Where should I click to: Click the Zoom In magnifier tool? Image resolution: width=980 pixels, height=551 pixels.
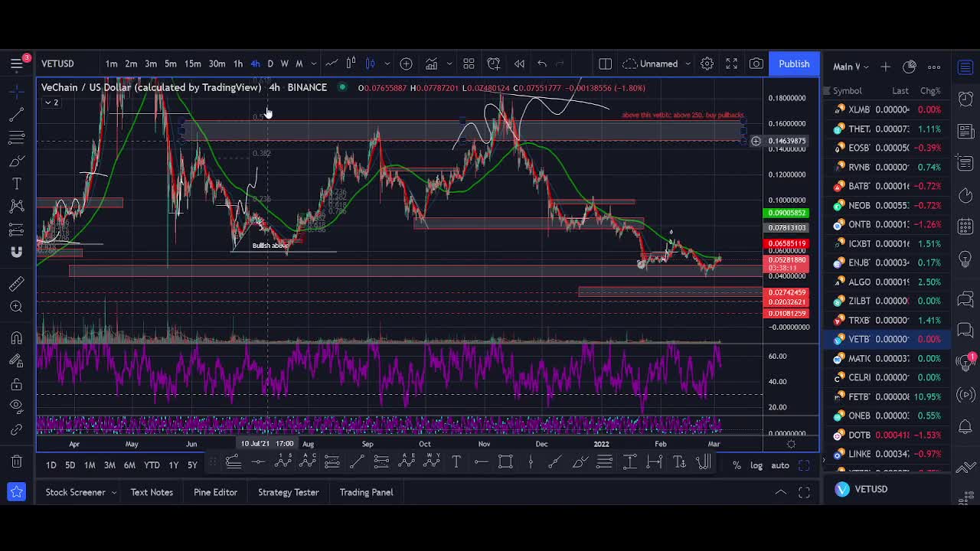click(x=16, y=307)
